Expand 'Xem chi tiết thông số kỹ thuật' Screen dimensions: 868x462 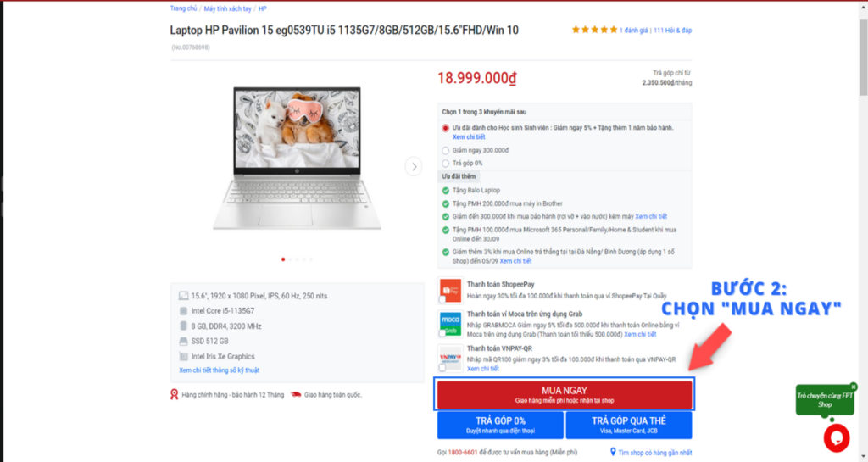pos(220,370)
